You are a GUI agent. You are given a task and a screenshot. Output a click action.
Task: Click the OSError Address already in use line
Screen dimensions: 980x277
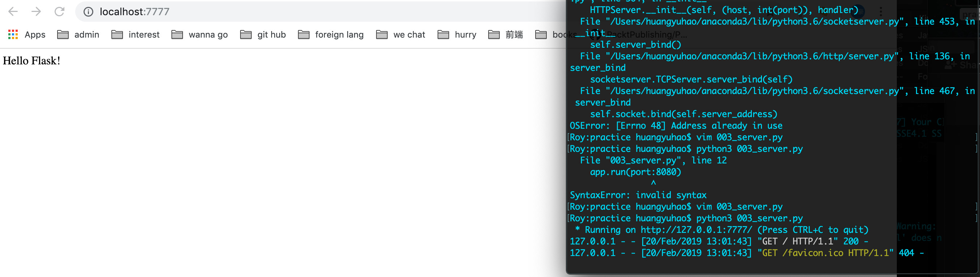(x=676, y=125)
